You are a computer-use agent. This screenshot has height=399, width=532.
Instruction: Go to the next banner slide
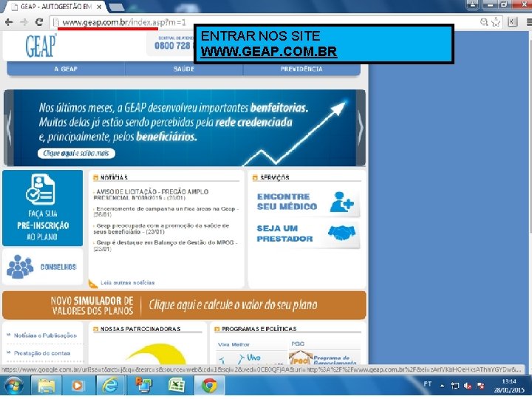click(x=361, y=129)
